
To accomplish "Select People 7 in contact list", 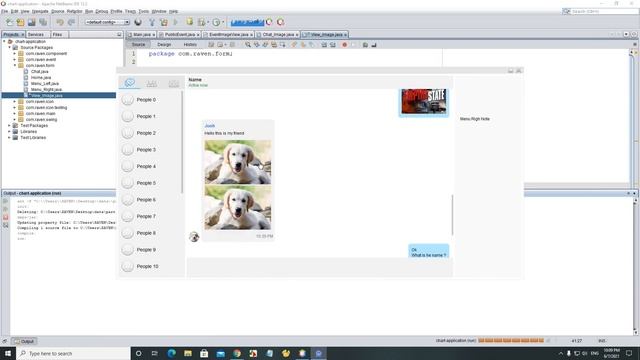I will point(150,216).
